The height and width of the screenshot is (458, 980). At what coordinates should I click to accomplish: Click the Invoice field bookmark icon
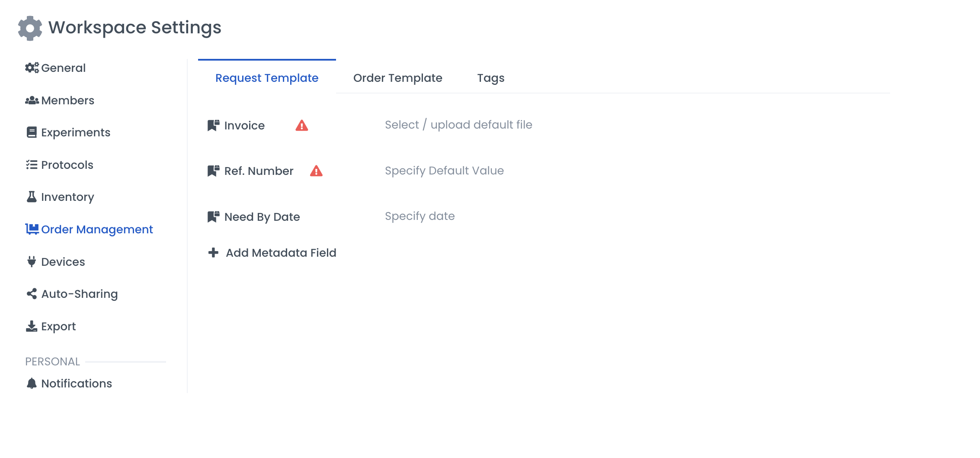[x=213, y=126]
